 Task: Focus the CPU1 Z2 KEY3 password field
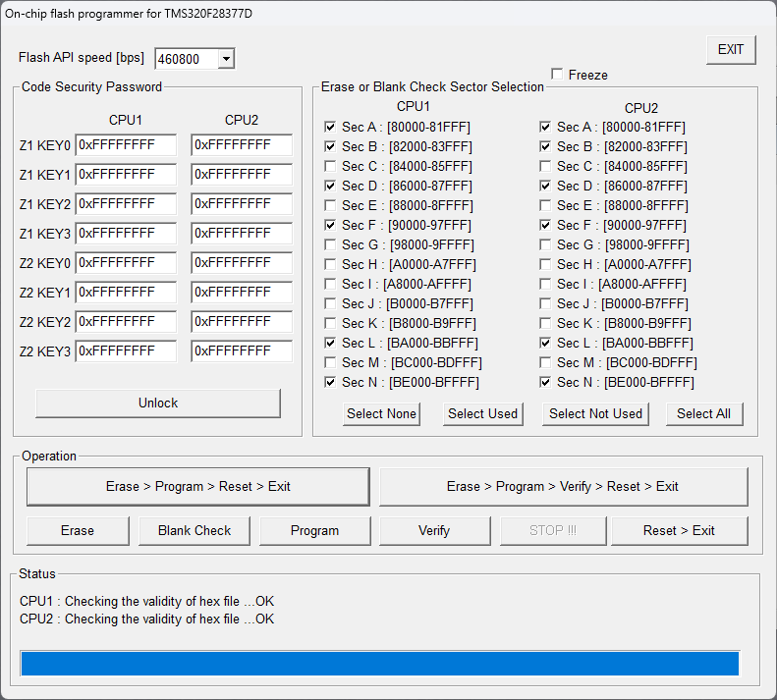coord(126,351)
